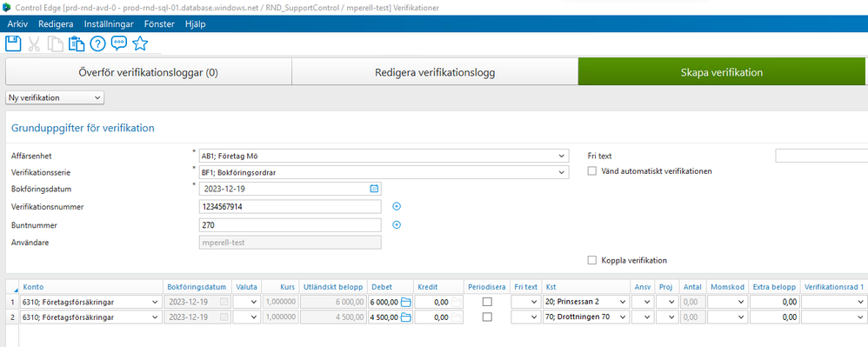Screen dimensions: 868x347
Task: Open Valuta dropdown on row 1
Action: point(254,302)
